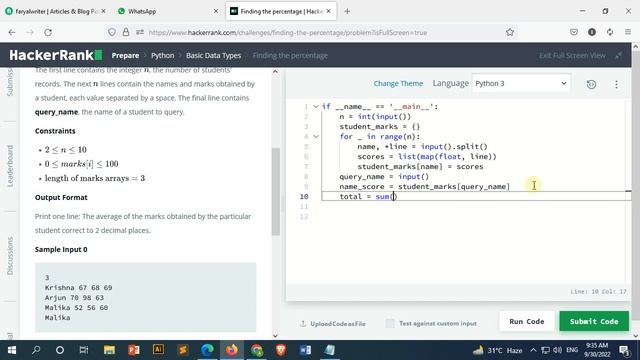The image size is (640, 360).
Task: Open the editor three-dot more options
Action: tap(616, 84)
